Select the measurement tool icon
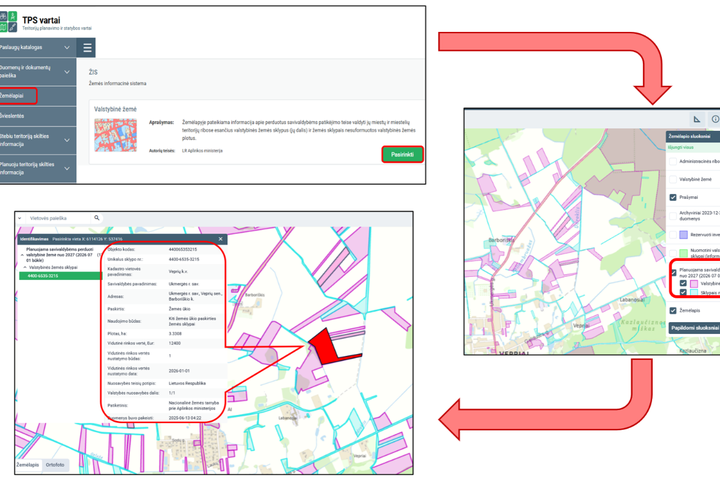Image resolution: width=720 pixels, height=480 pixels. point(697,119)
